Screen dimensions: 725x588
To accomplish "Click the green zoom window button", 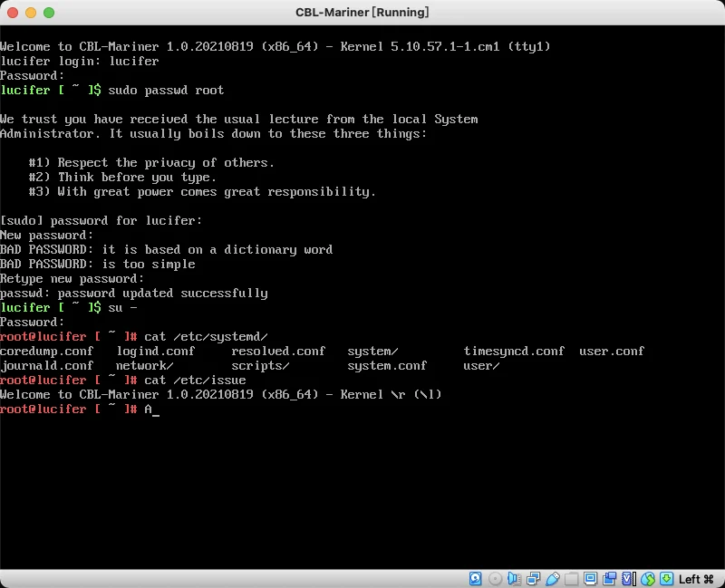I will pos(49,13).
